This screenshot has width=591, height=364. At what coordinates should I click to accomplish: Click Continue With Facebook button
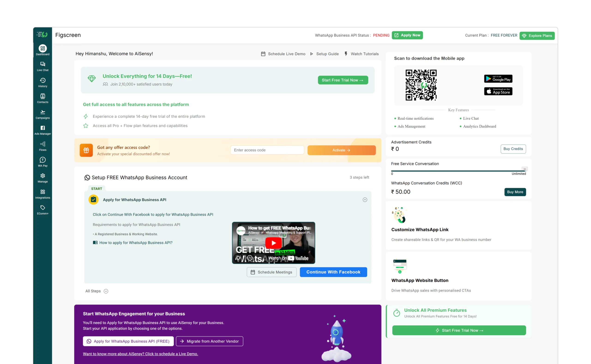click(x=333, y=272)
